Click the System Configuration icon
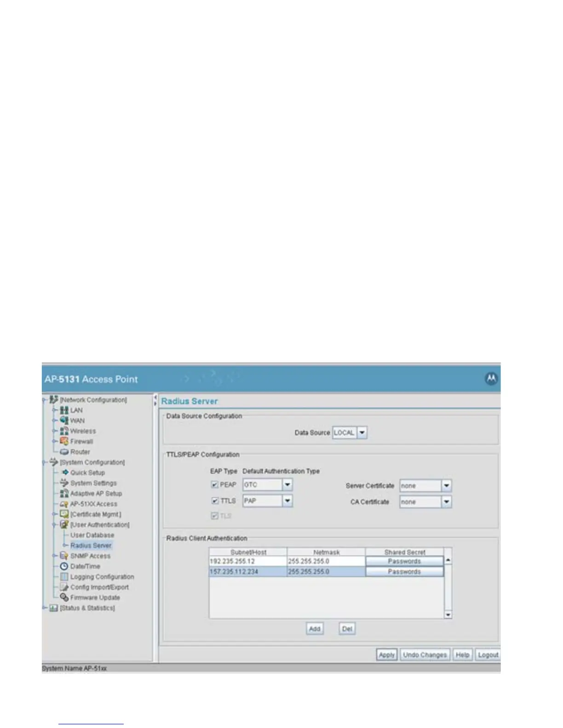Image resolution: width=563 pixels, height=728 pixels. tap(54, 462)
